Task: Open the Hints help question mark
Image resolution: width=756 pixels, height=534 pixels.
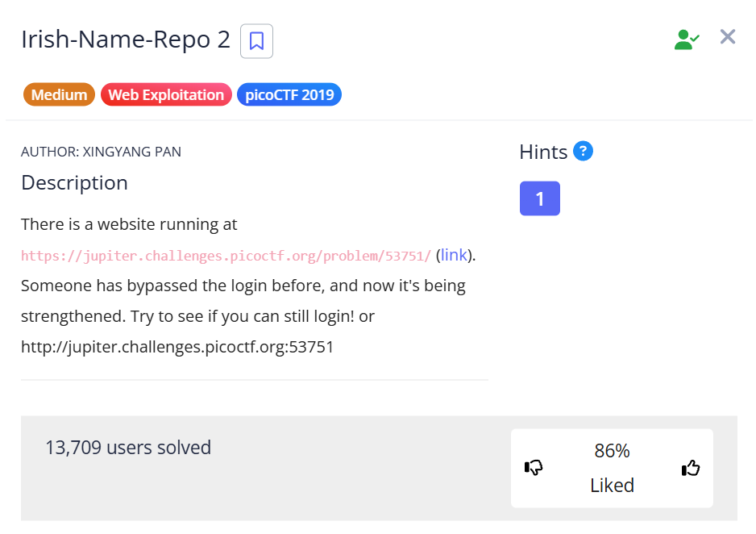Action: point(583,151)
